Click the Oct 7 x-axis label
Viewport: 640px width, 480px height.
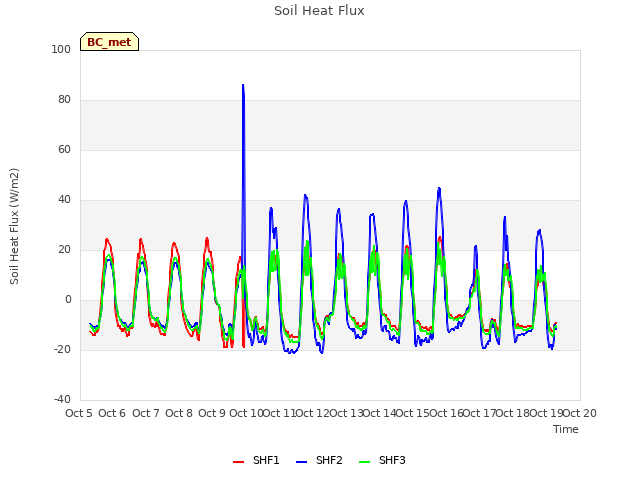coord(146,413)
